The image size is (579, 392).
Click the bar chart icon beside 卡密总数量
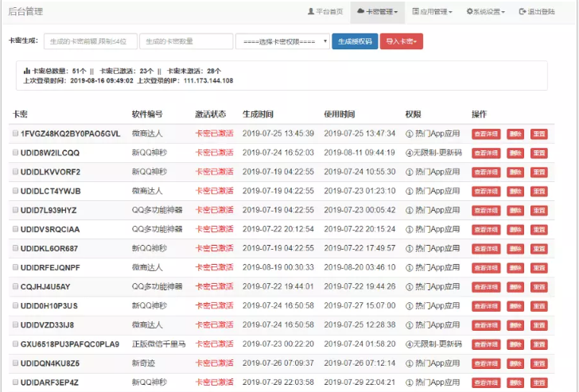pyautogui.click(x=26, y=70)
